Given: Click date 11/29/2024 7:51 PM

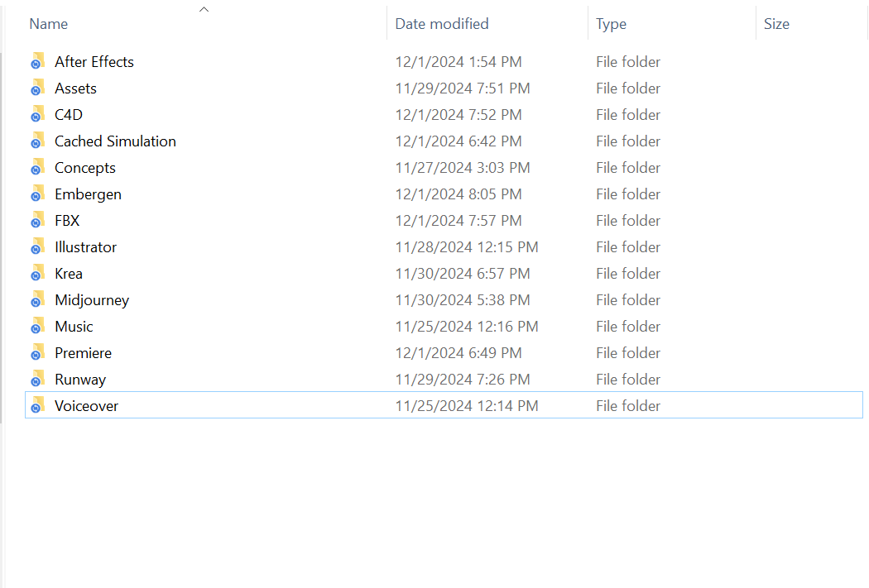Looking at the screenshot, I should coord(463,88).
